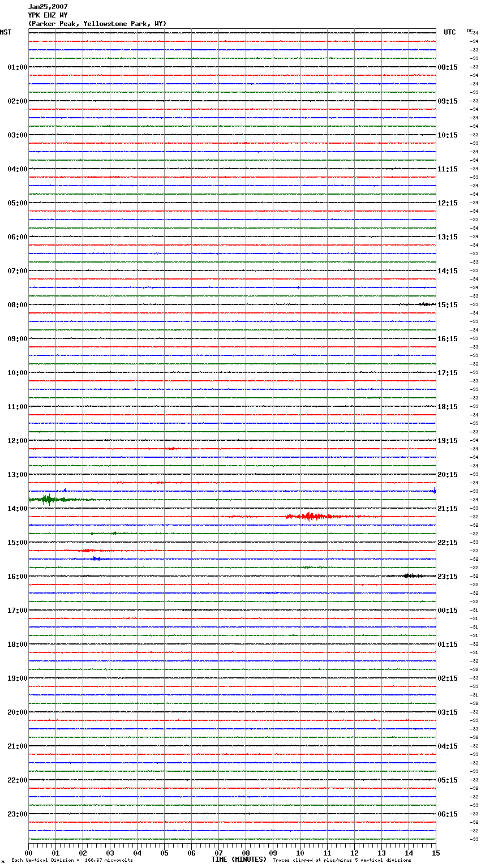Select the 10:00 MST hour label
The width and height of the screenshot is (481, 868).
pyautogui.click(x=17, y=373)
